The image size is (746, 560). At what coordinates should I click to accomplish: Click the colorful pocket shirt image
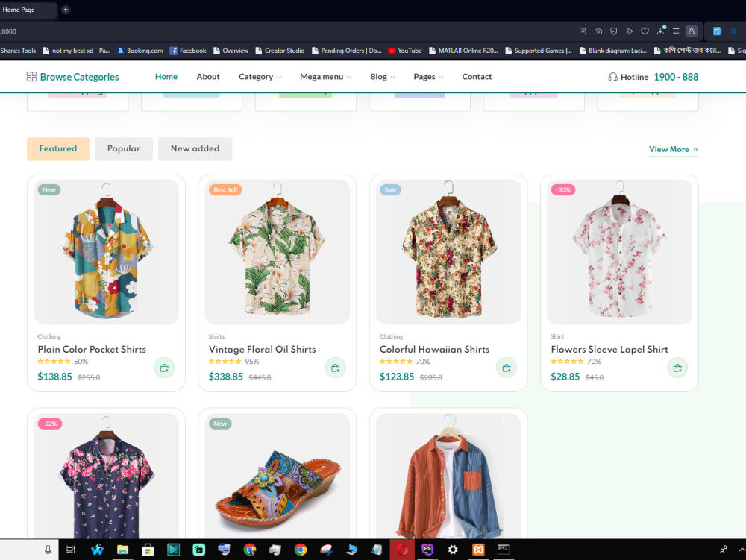click(106, 252)
